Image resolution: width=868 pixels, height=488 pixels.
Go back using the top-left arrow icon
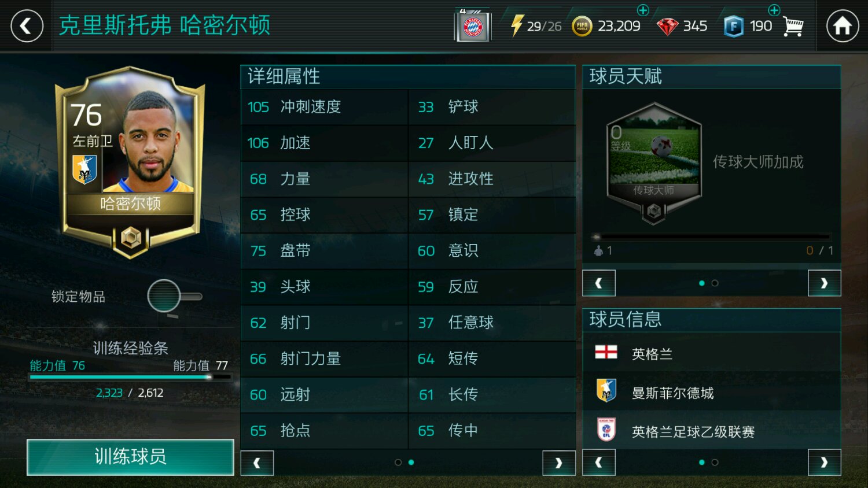(27, 26)
